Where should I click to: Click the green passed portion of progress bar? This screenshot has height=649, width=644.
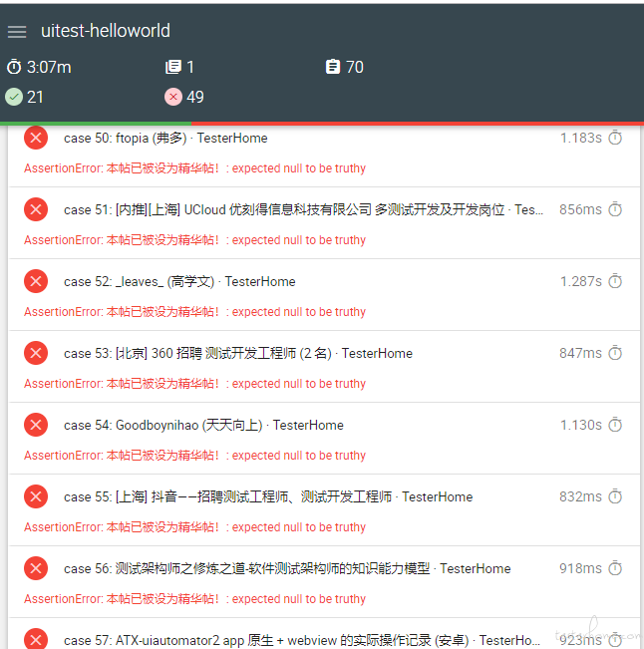point(96,124)
